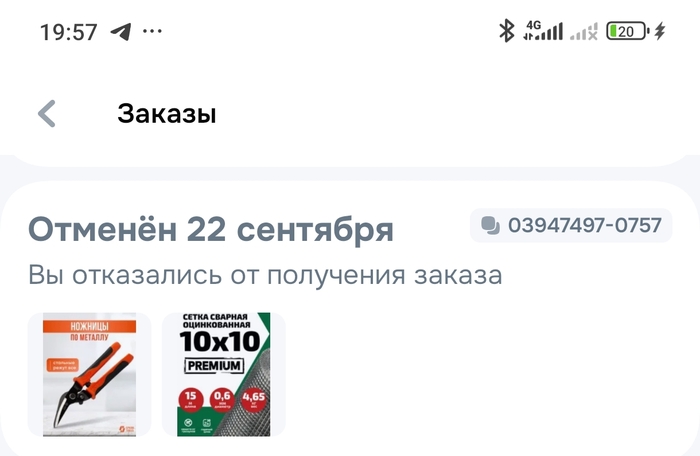Viewport: 700px width, 456px height.
Task: Go back using the left chevron arrow
Action: [x=47, y=114]
